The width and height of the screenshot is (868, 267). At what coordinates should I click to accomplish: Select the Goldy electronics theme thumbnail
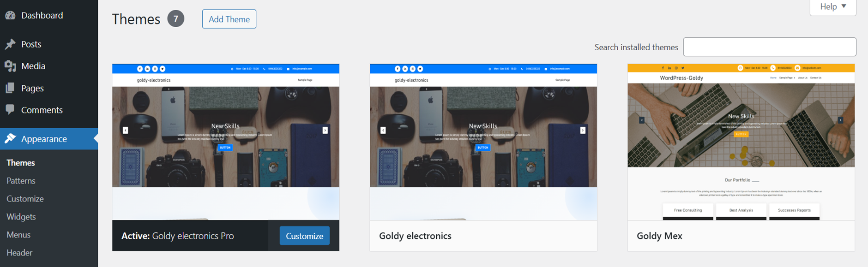coord(483,142)
